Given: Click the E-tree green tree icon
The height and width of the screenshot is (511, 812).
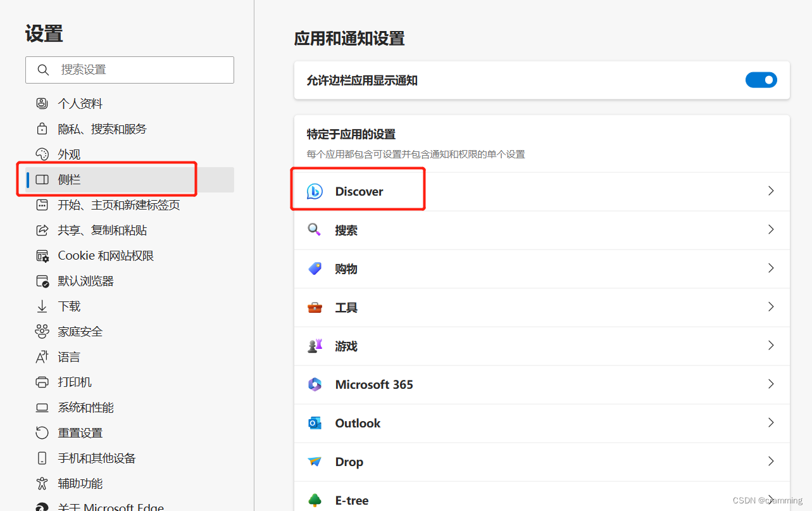Looking at the screenshot, I should 315,500.
